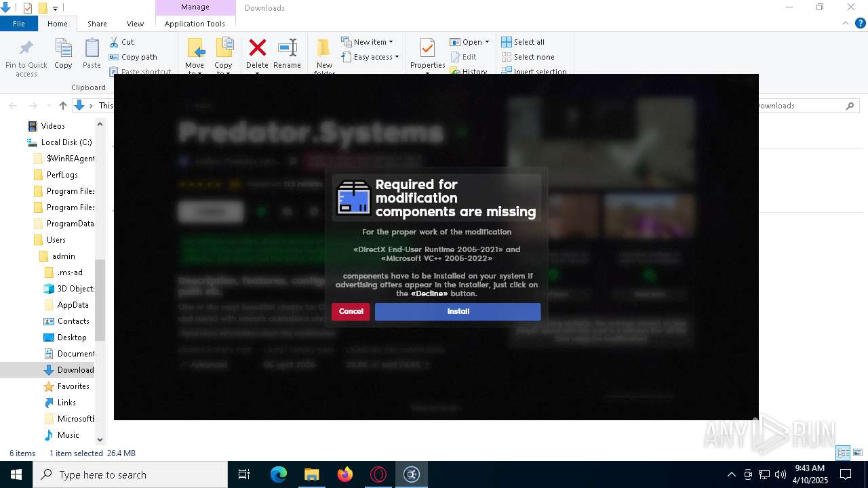
Task: Click the New folder icon
Action: click(323, 49)
